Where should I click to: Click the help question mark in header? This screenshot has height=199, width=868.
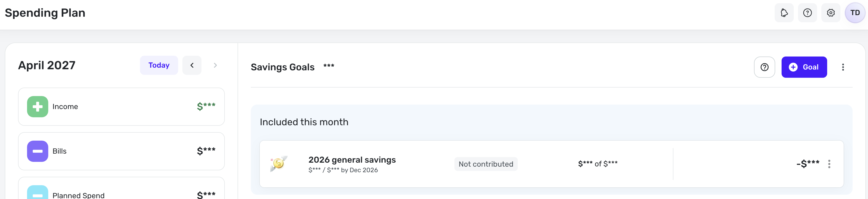pos(807,13)
